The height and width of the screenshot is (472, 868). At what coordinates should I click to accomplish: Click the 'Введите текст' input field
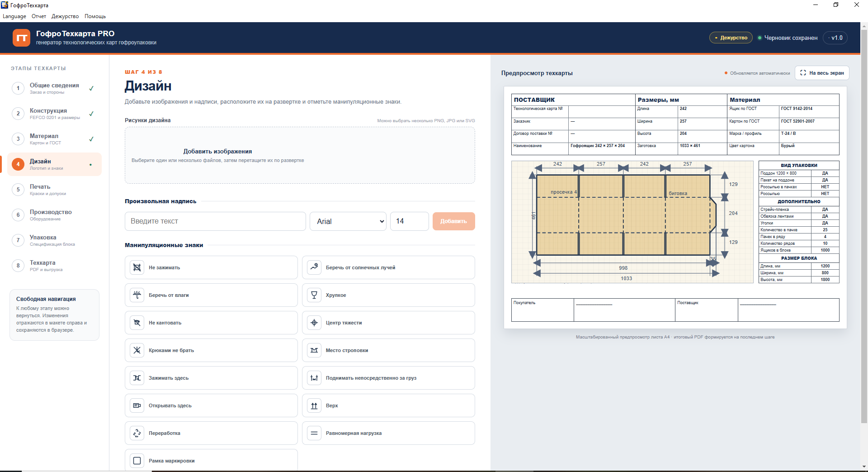pos(215,221)
